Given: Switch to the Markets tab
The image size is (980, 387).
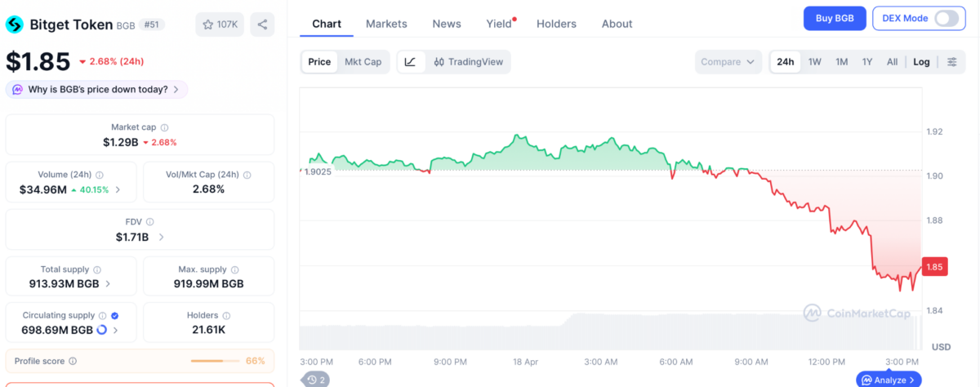Looking at the screenshot, I should (386, 24).
